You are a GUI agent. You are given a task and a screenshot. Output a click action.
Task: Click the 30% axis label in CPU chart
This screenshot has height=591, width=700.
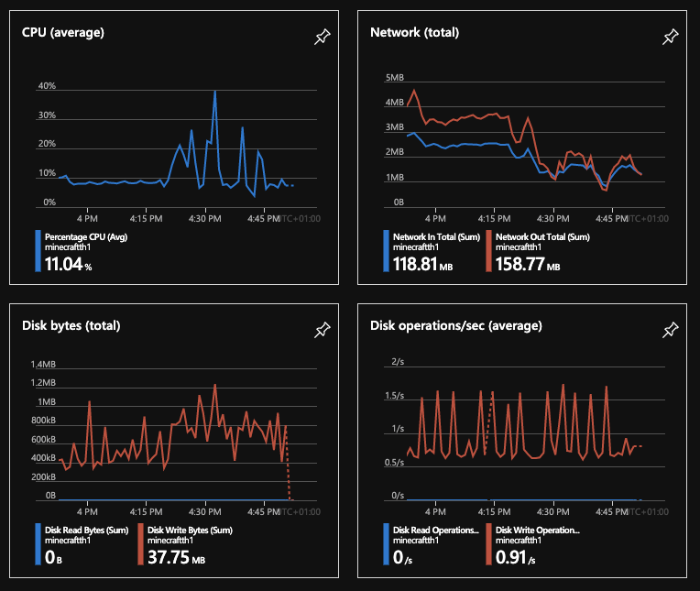(x=47, y=115)
